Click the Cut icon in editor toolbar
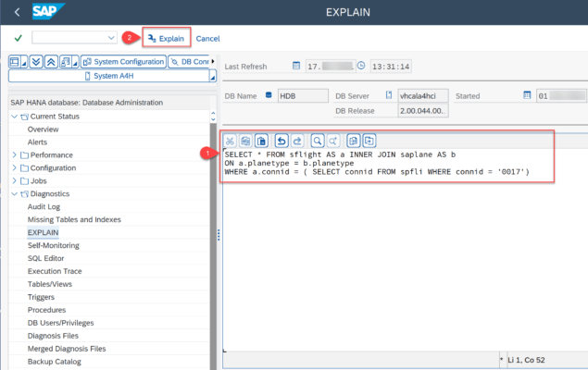The height and width of the screenshot is (370, 588). click(231, 141)
